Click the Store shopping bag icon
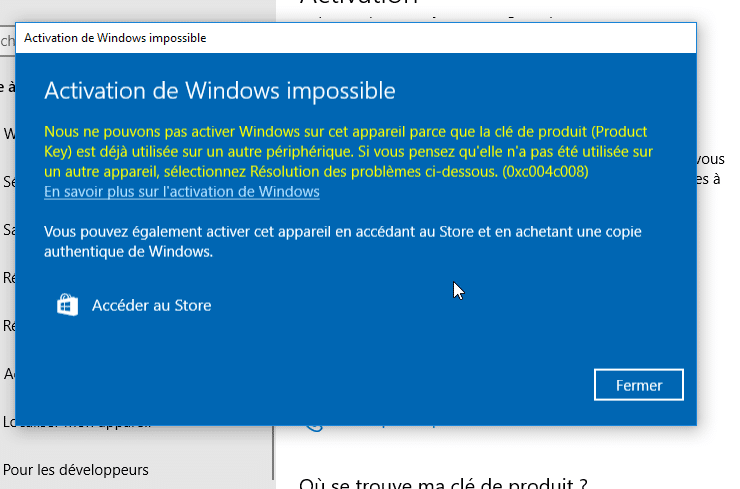Viewport: 740px width, 489px height. point(67,305)
